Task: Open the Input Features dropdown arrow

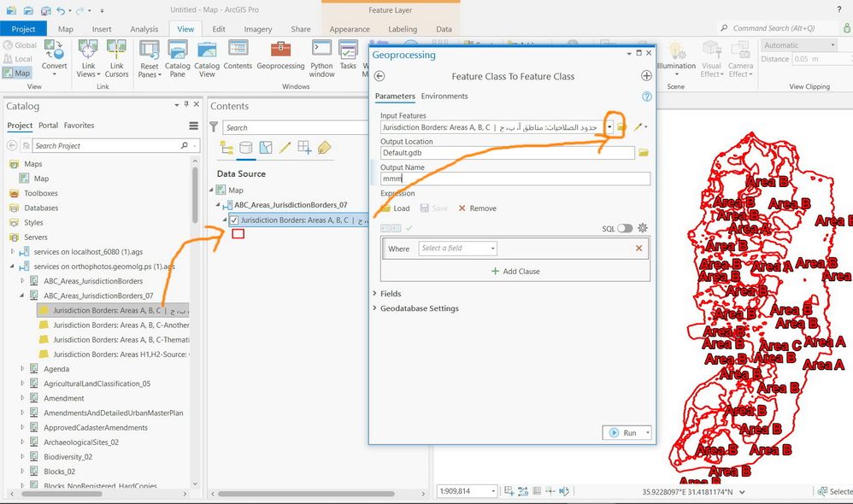Action: click(609, 127)
